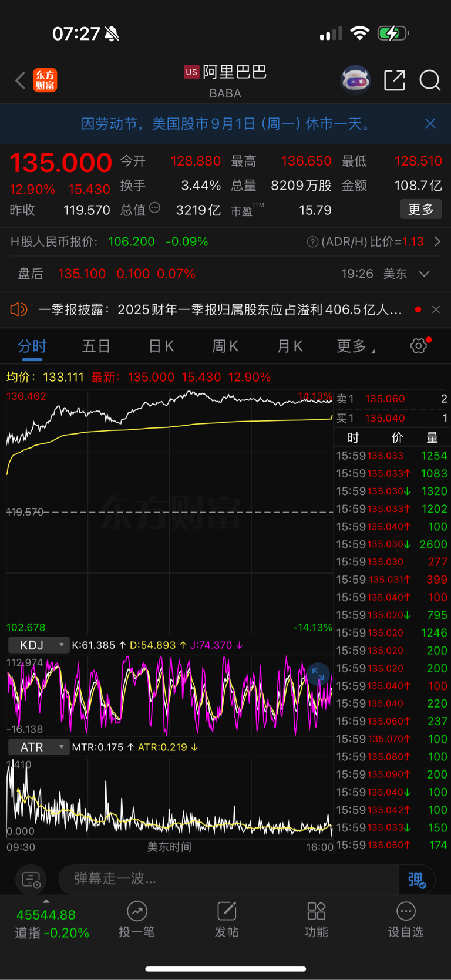This screenshot has width=451, height=980.
Task: Tap ADR/H ratio question mark icon
Action: point(312,242)
